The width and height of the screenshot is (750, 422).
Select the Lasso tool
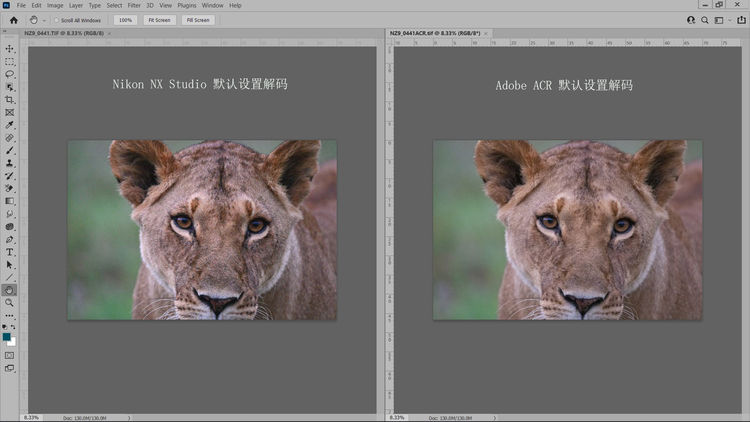[x=10, y=74]
